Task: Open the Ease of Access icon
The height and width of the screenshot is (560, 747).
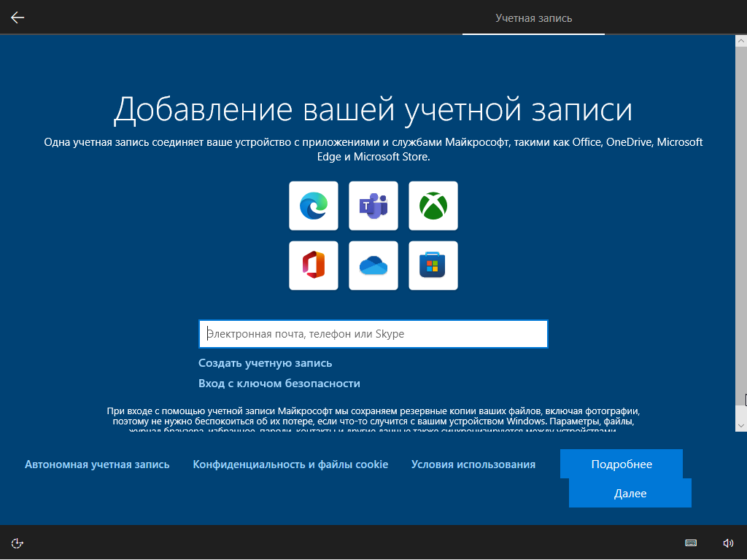Action: click(18, 543)
